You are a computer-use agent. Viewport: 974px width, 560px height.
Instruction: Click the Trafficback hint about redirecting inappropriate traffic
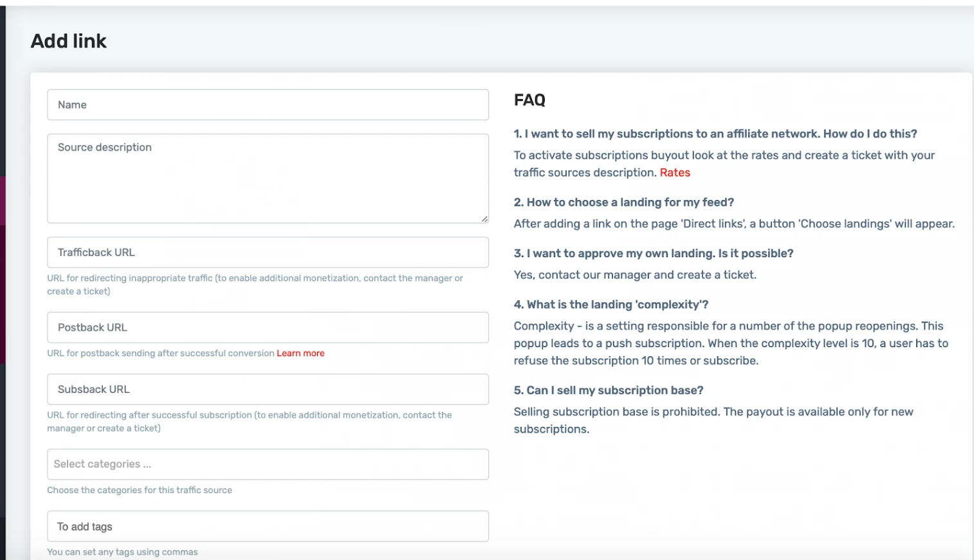point(255,284)
